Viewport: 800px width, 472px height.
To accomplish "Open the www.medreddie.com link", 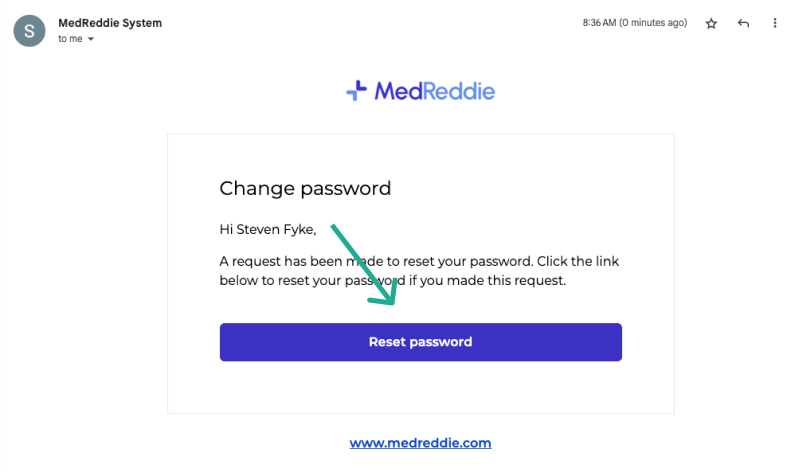I will click(420, 442).
